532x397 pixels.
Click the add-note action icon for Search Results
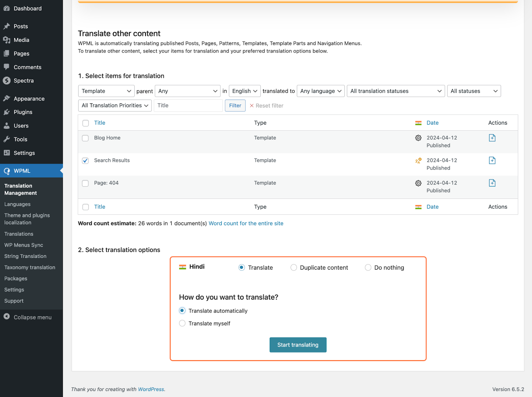[x=492, y=161]
